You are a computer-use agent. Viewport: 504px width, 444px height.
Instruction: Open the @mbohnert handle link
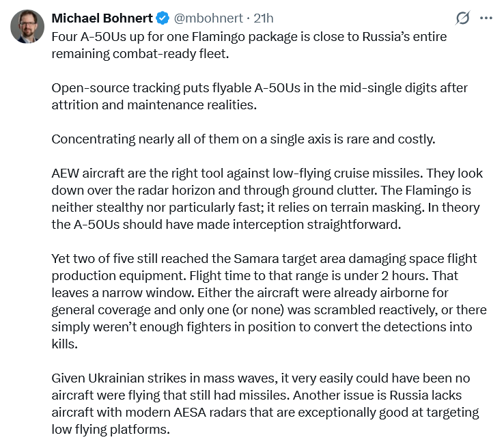(x=208, y=18)
